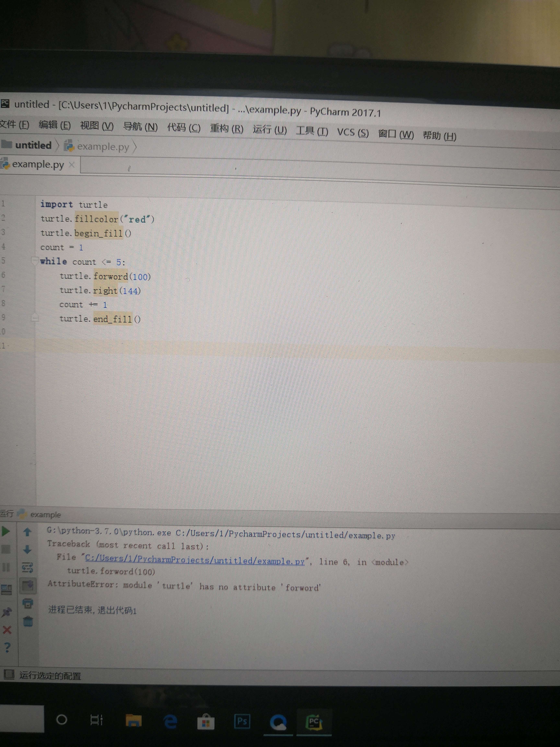
Task: Open Microsoft Edge from the taskbar
Action: coord(170,721)
